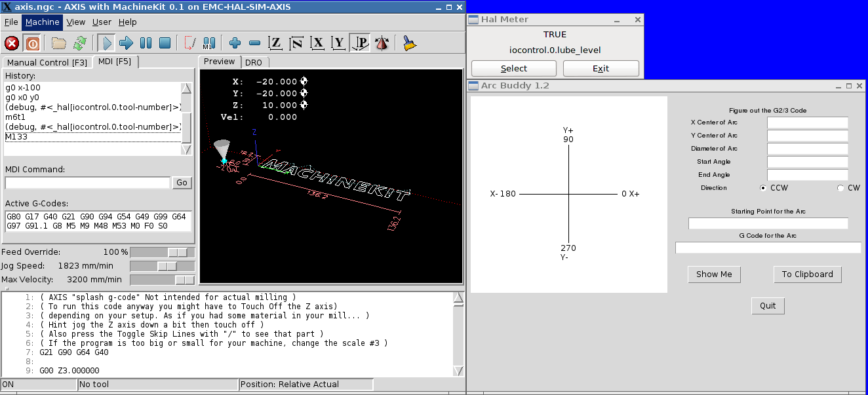Switch to side view X
Image resolution: width=868 pixels, height=395 pixels.
coord(318,43)
